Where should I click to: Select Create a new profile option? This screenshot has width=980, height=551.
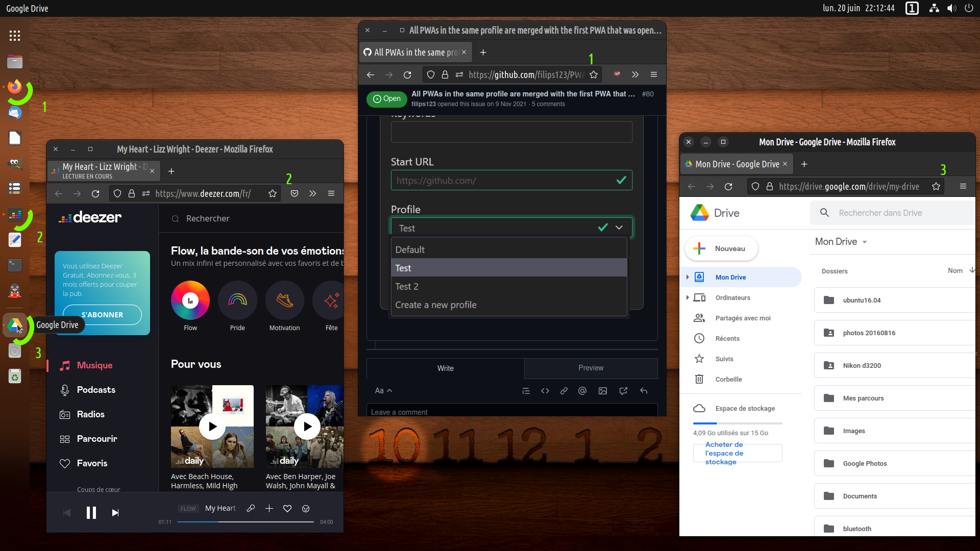(509, 305)
